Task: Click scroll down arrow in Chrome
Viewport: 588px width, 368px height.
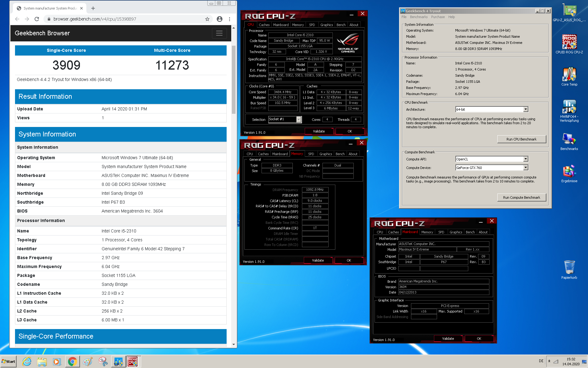Action: 234,344
